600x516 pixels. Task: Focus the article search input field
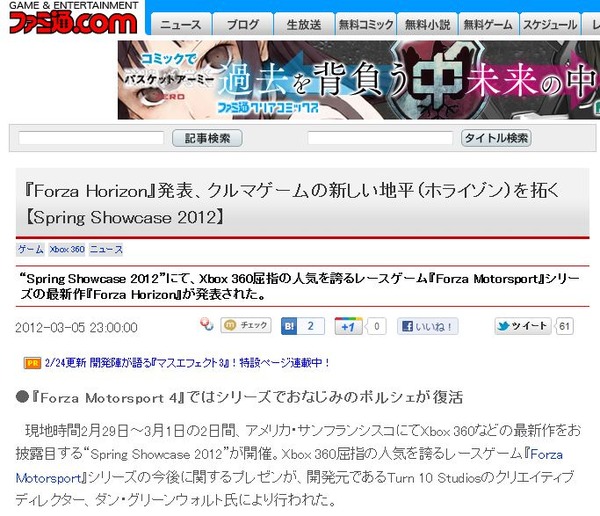(91, 138)
